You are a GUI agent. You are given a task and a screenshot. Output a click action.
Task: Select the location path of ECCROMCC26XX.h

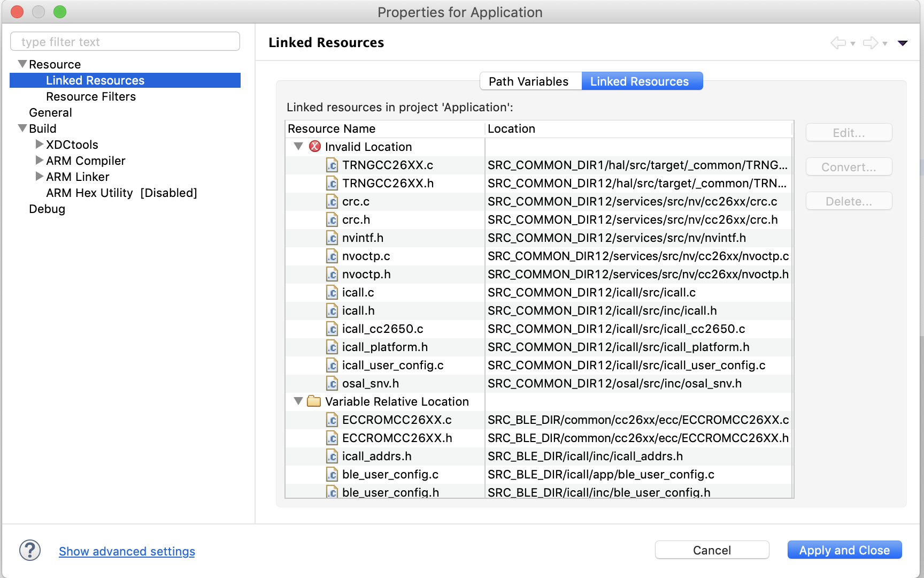point(638,438)
